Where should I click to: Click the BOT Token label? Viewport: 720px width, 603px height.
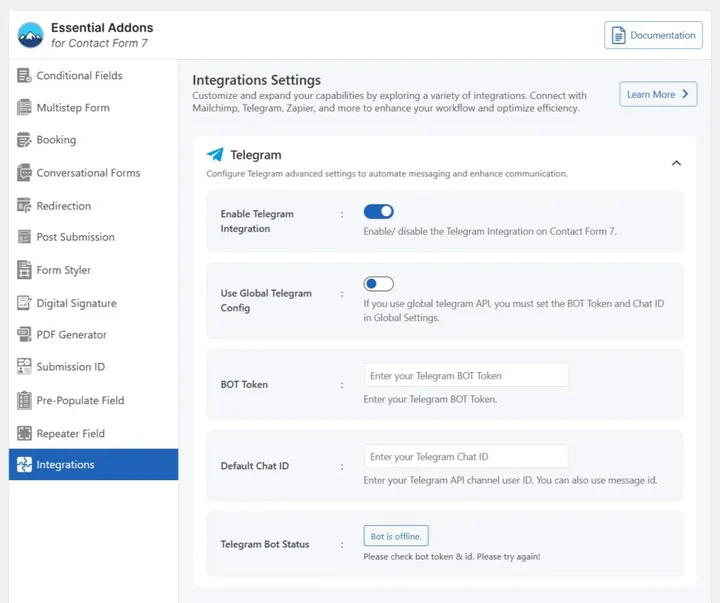244,384
